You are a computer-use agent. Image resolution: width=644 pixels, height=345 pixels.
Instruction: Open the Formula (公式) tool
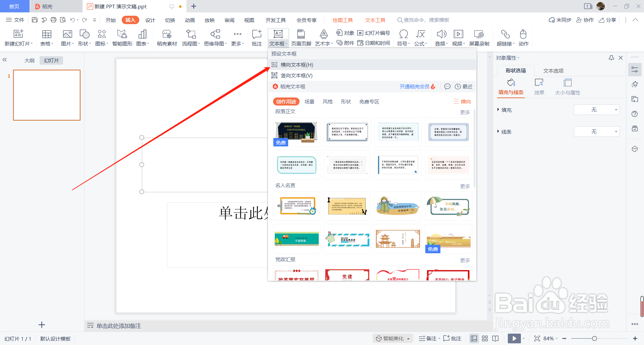[x=421, y=38]
